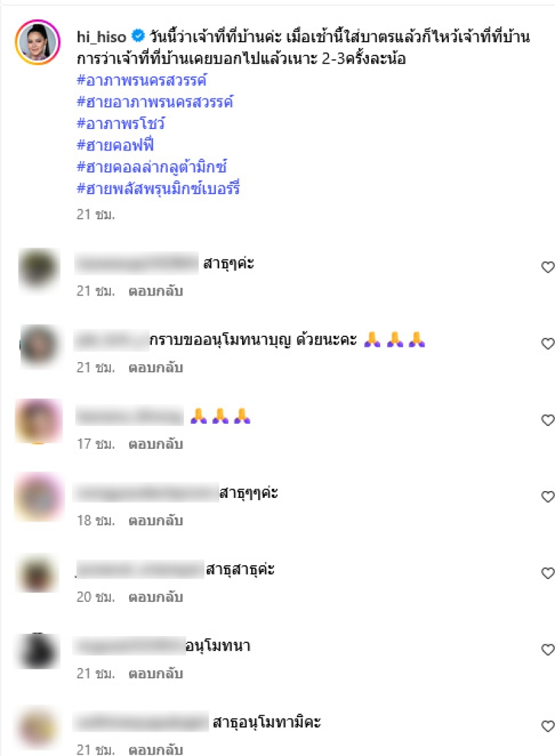Screen dimensions: 555x756
Task: Click the blue verified badge next to hi_hiso
Action: [138, 35]
